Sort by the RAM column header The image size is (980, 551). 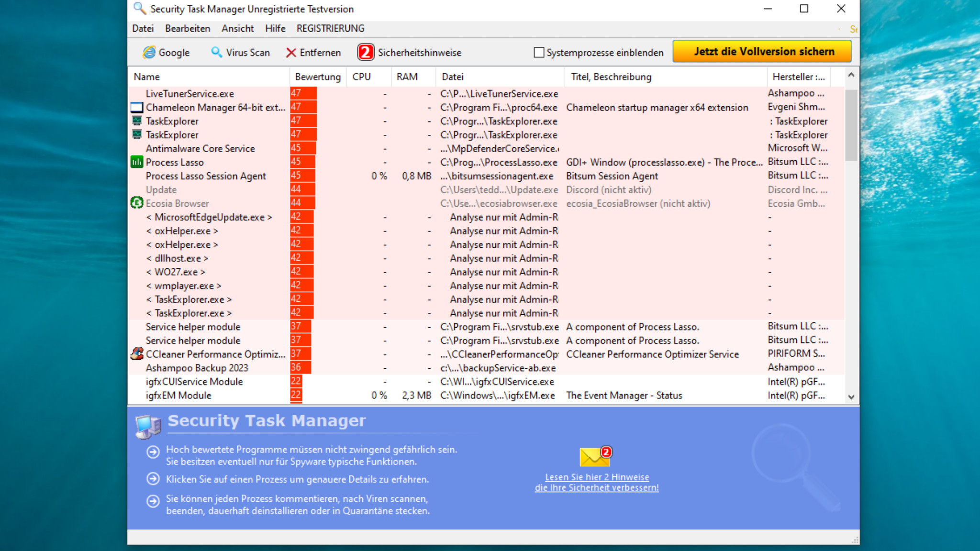413,77
